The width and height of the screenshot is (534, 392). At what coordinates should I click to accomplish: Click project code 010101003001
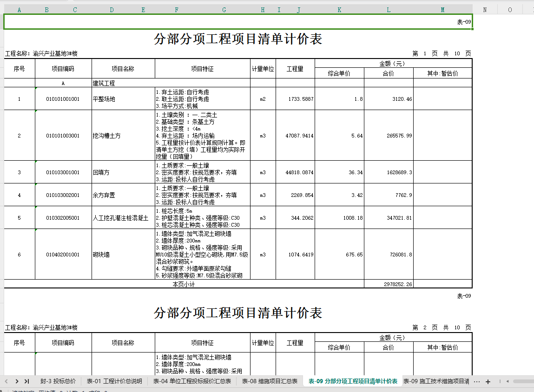tap(63, 136)
